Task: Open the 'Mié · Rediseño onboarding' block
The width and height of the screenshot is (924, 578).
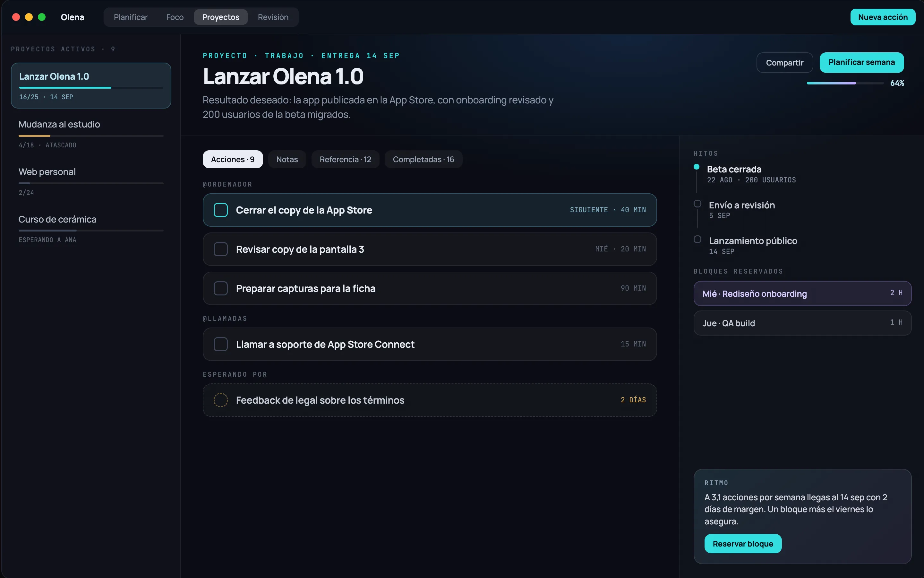Action: point(803,293)
